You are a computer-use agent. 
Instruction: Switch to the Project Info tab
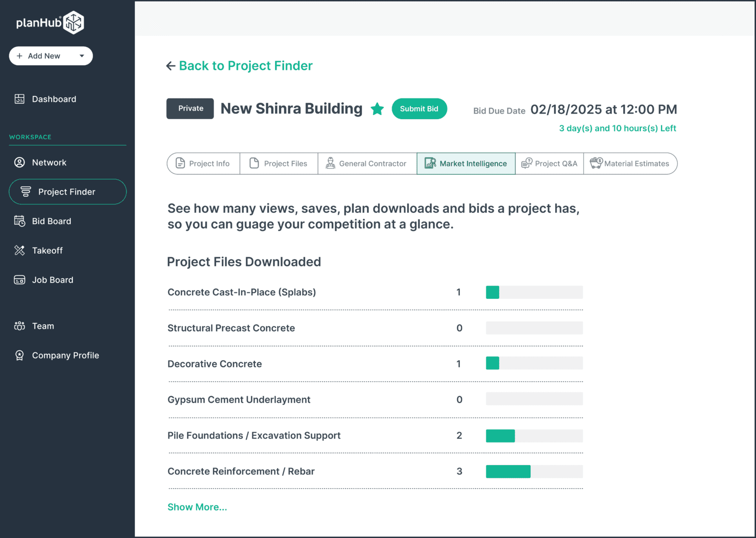(203, 163)
